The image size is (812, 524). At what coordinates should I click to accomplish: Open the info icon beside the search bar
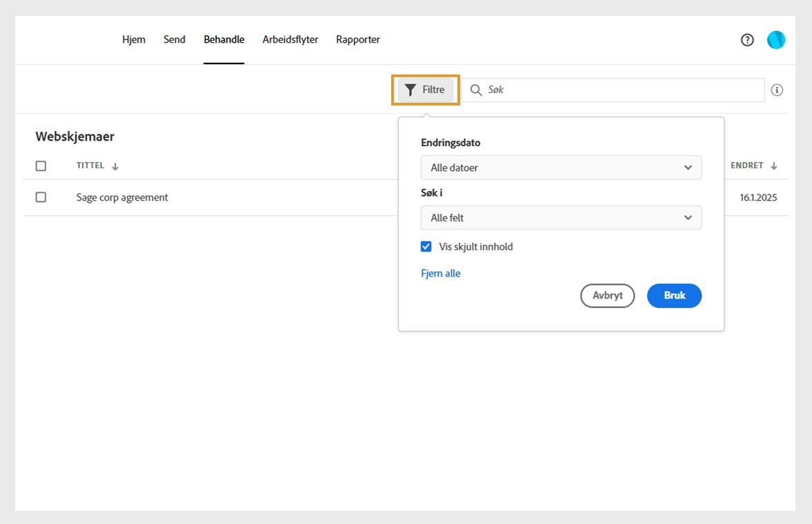coord(777,90)
